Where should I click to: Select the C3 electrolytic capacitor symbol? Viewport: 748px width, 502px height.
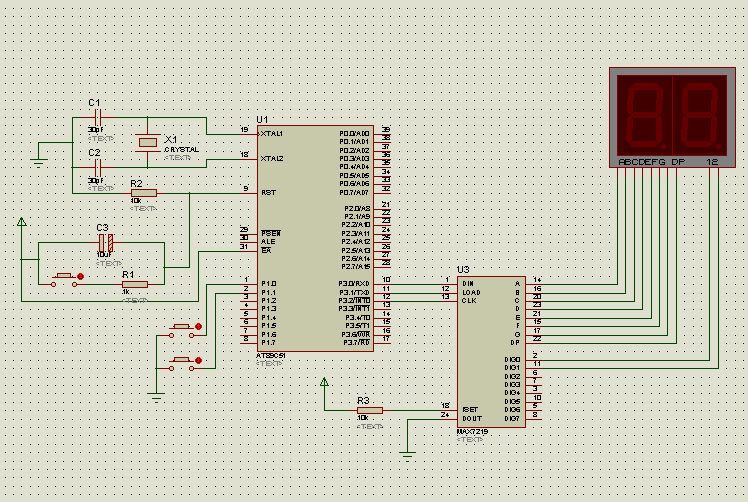click(x=106, y=243)
